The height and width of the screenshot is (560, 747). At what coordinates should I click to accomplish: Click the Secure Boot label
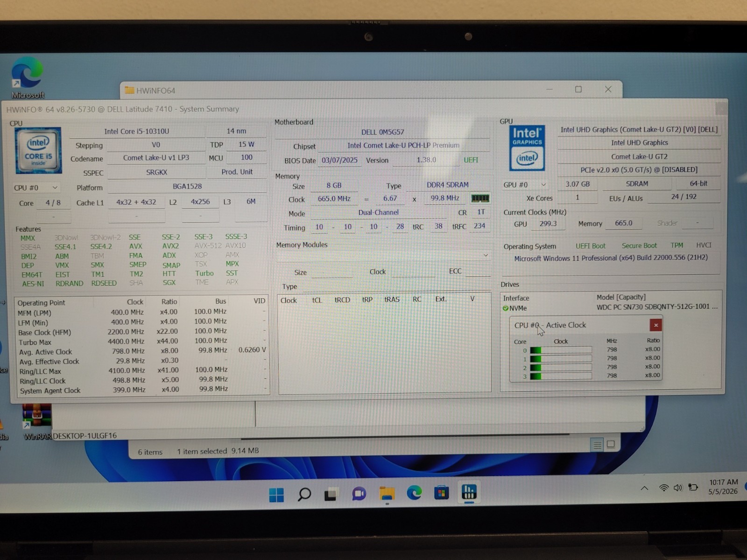coord(639,245)
